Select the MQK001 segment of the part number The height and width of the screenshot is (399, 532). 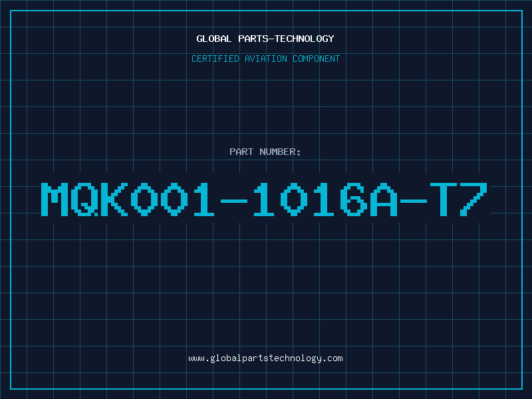point(129,199)
